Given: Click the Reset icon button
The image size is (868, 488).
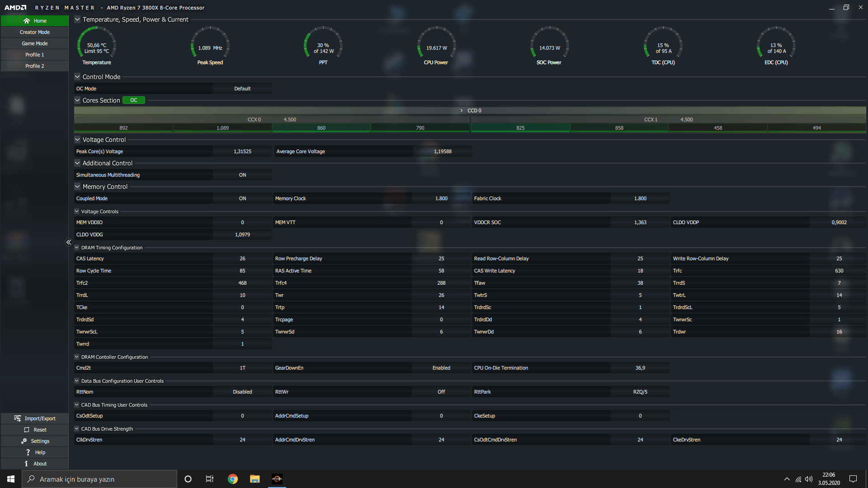Looking at the screenshot, I should coord(27,430).
